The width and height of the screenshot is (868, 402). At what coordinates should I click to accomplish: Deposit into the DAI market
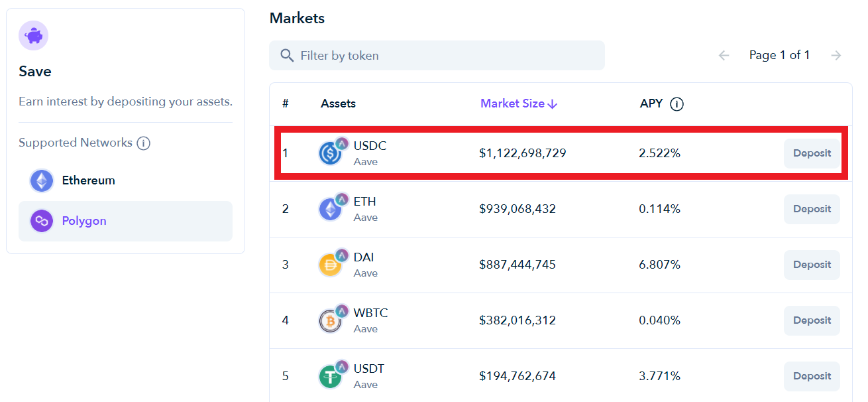(x=812, y=265)
